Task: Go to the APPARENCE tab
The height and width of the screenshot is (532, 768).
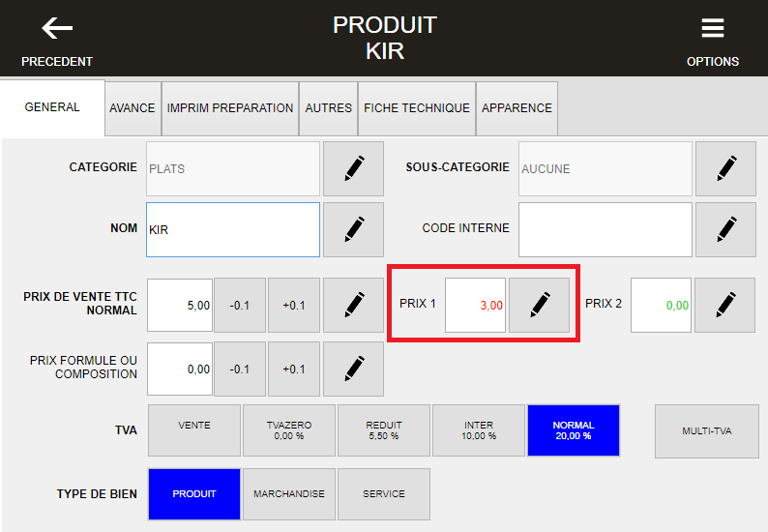Action: pos(517,108)
